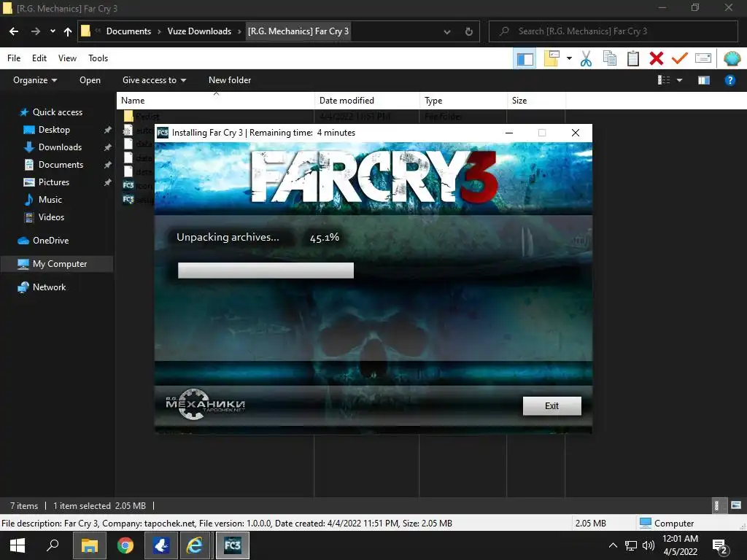Select Vuze Downloads in the breadcrumb
The height and width of the screenshot is (560, 747).
click(199, 31)
